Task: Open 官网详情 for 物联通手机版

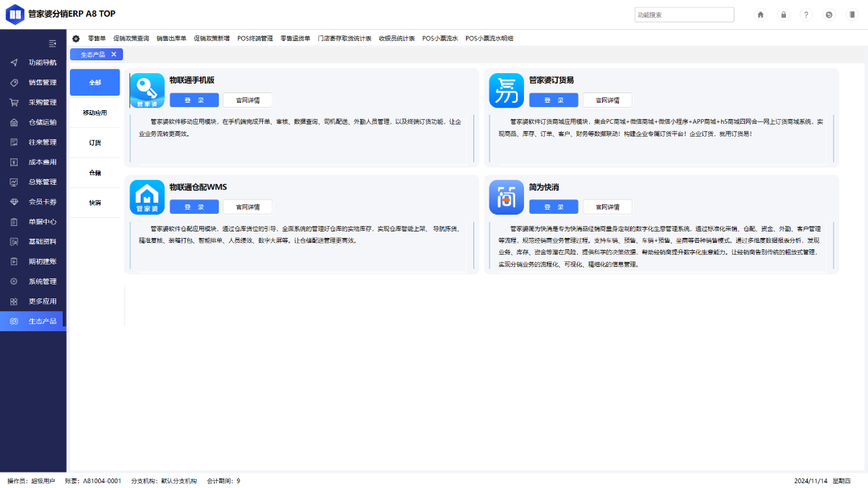Action: click(248, 100)
